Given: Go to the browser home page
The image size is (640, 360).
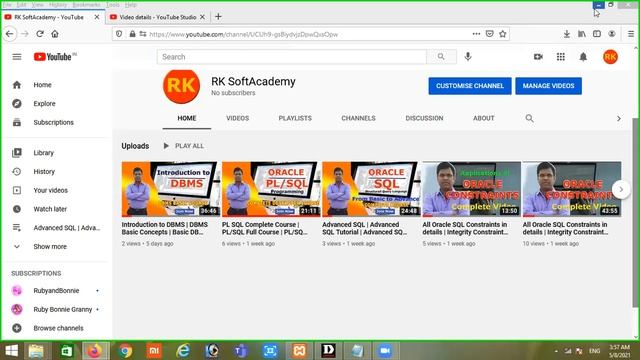Looking at the screenshot, I should tap(55, 34).
